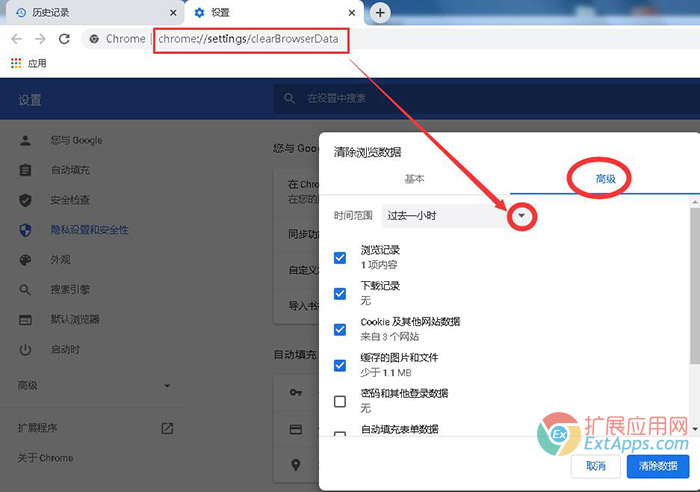Click the credit card icon in background settings
Viewport: 700px width, 492px height.
296,429
